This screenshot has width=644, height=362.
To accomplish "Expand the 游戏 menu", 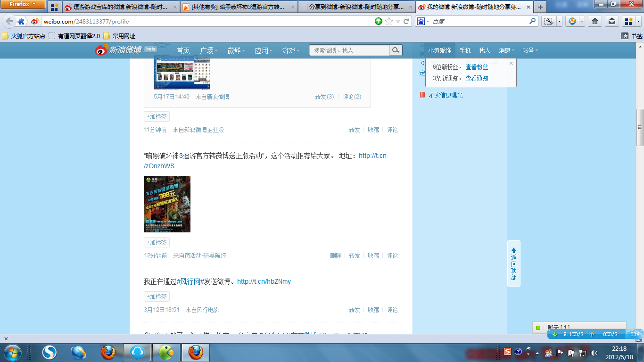I will point(291,50).
